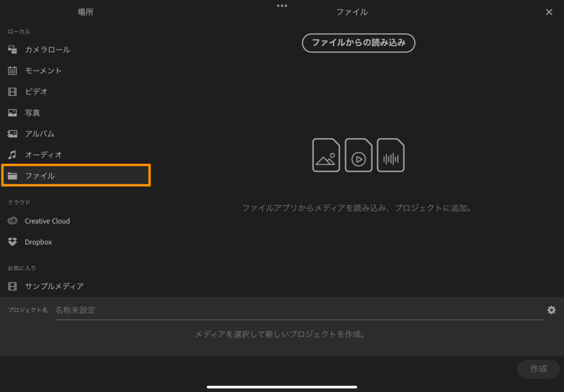Open the モーメント location entry
Viewport: 564px width, 392px height.
tap(43, 70)
